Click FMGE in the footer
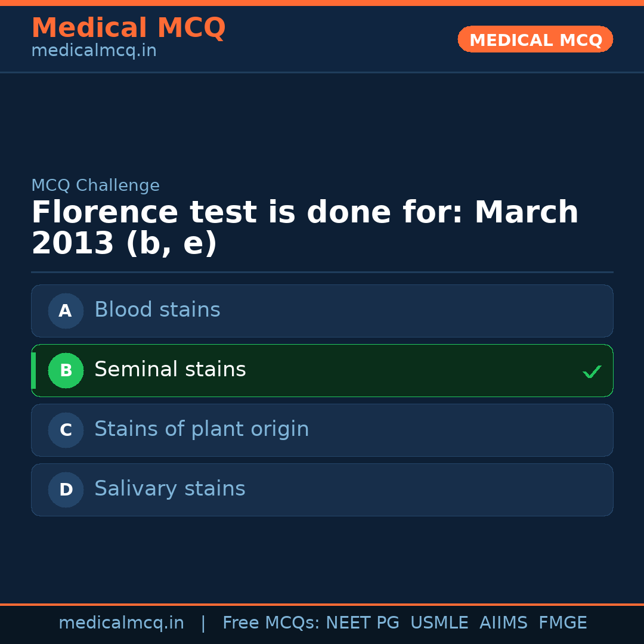 [x=562, y=623]
